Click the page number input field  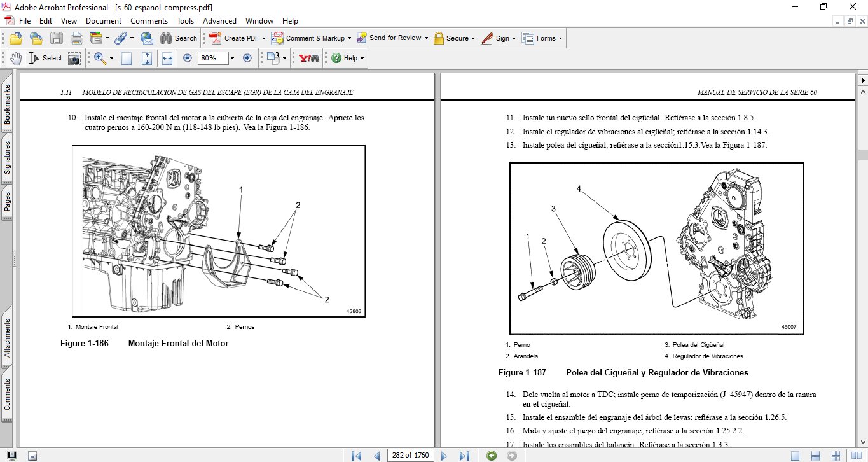pos(410,456)
